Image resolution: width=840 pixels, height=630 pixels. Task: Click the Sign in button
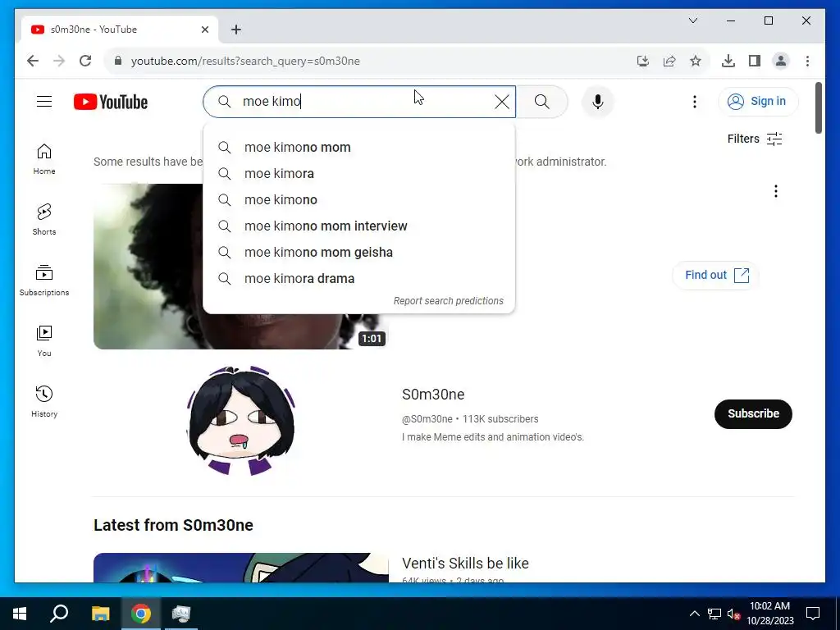tap(757, 101)
